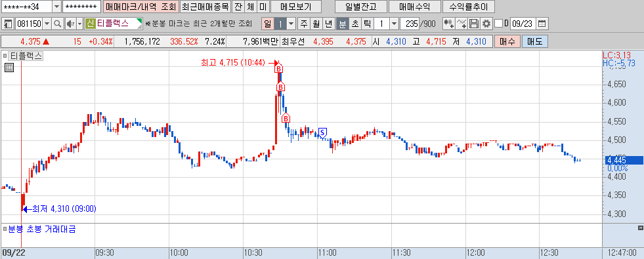Expand the minute interval dropdown arrow
The image size is (644, 259).
394,24
